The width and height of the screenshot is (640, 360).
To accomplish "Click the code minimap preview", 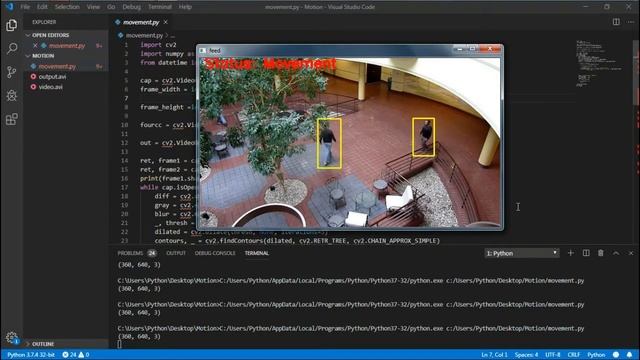I will 599,63.
